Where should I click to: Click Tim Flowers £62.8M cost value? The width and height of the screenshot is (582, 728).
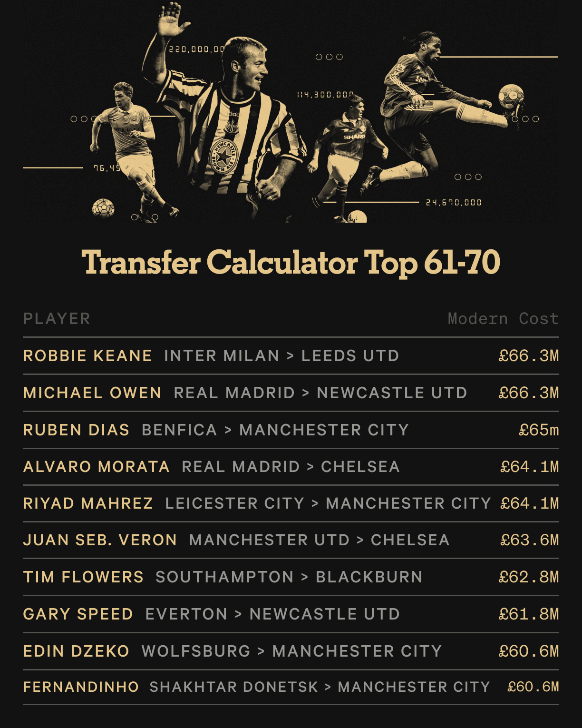528,577
